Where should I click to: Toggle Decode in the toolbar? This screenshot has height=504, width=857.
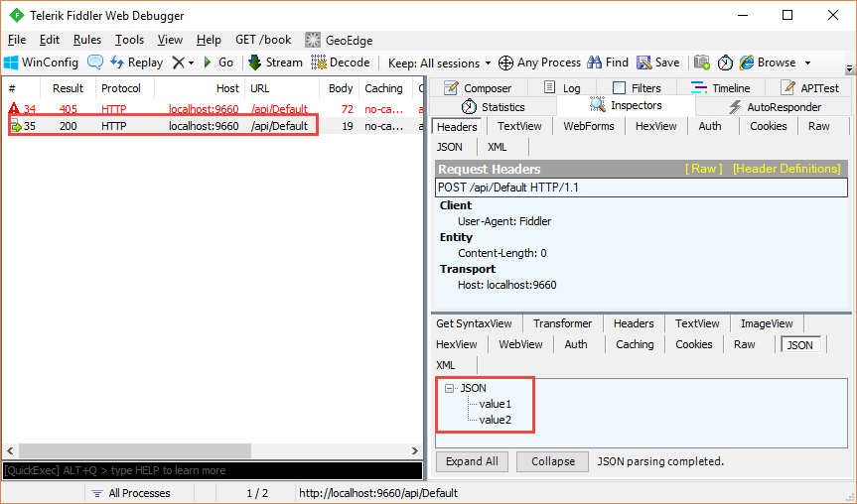[341, 63]
